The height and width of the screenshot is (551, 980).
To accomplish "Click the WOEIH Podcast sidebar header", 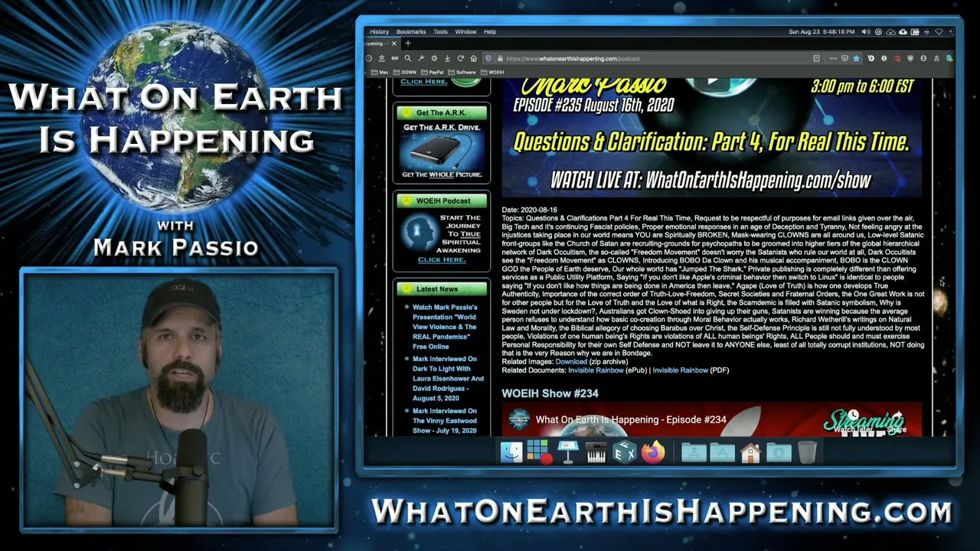I will tap(442, 201).
